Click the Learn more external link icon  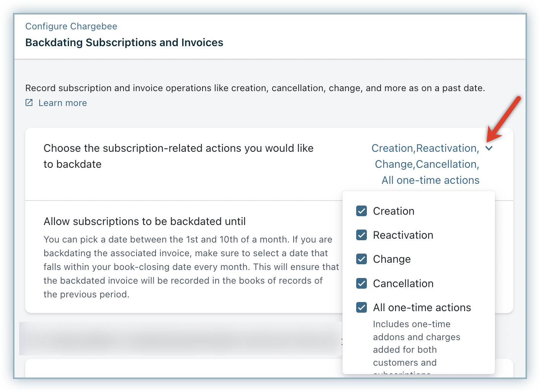[29, 103]
